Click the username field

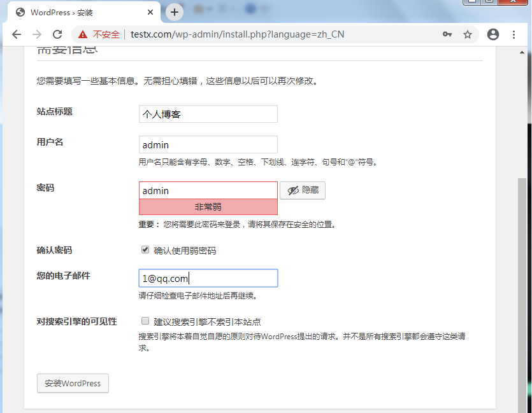[208, 144]
